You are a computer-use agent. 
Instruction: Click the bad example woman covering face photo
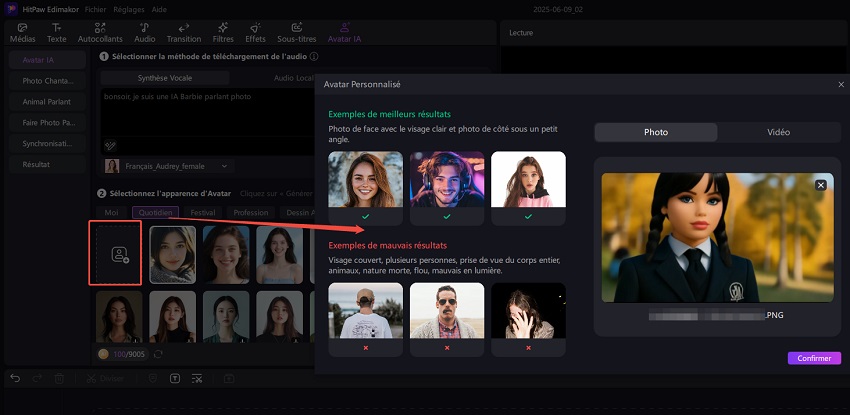point(528,311)
